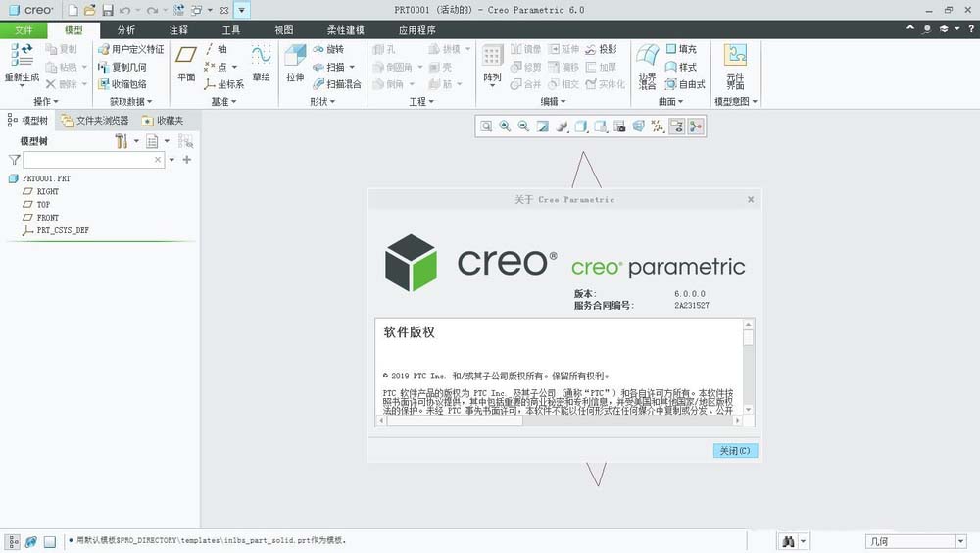
Task: Toggle spin center display in graphics toolbar
Action: click(696, 126)
